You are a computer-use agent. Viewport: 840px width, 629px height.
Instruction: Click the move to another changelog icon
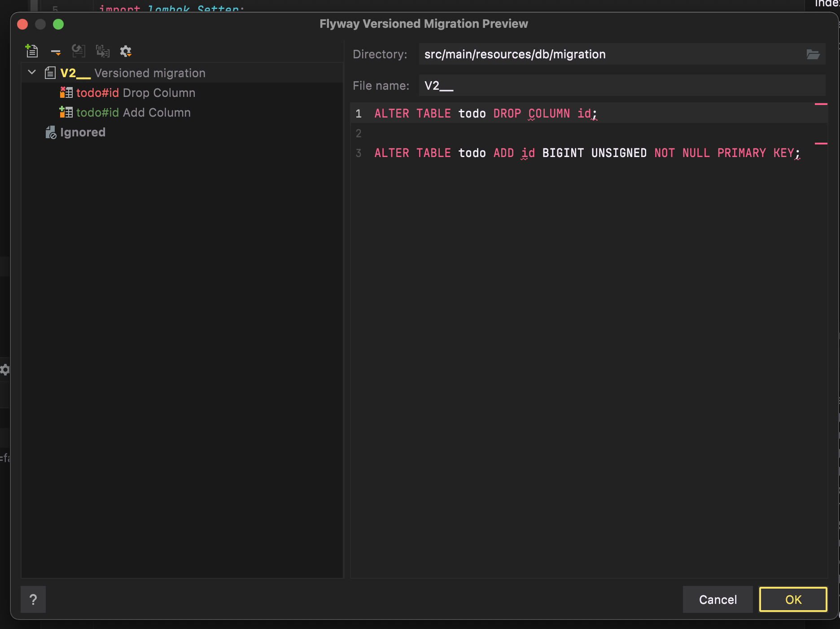pos(103,51)
